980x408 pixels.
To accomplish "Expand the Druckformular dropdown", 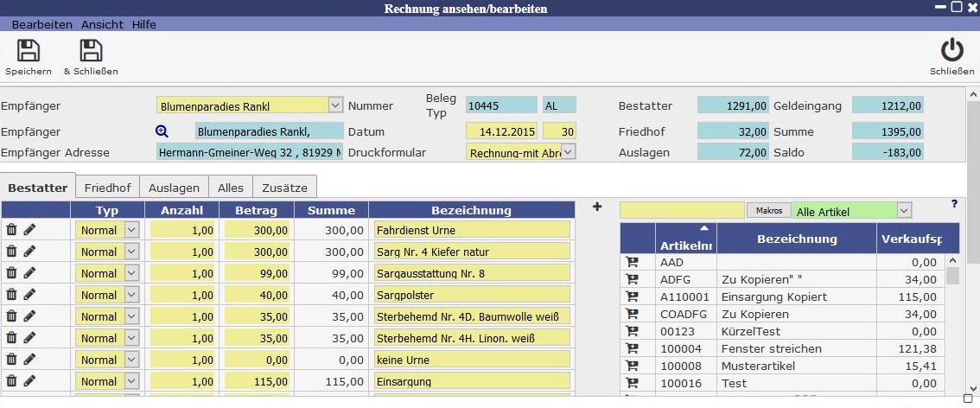I will click(x=568, y=152).
